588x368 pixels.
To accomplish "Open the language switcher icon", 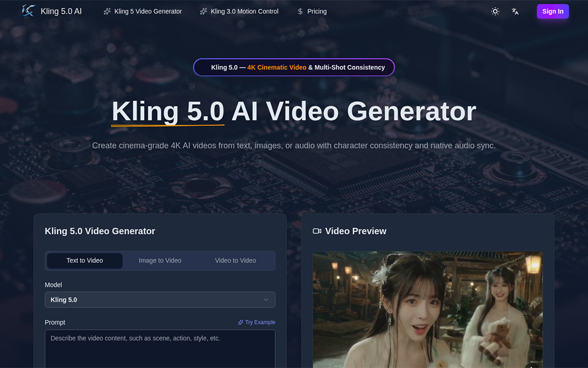I will tap(515, 11).
